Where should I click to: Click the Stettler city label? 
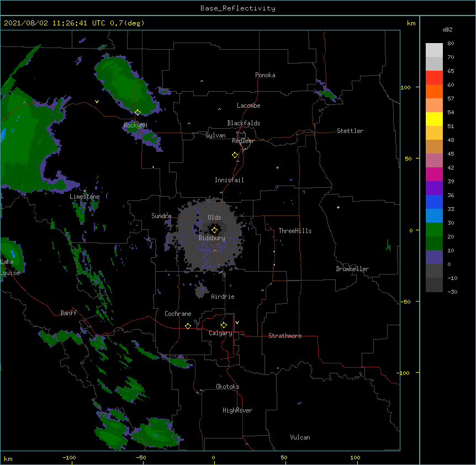click(350, 131)
